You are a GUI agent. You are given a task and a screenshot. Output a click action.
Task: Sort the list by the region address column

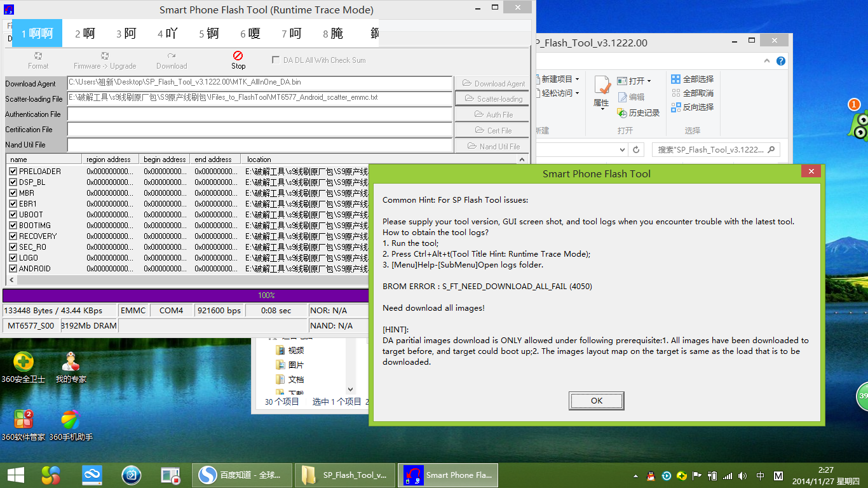[111, 159]
